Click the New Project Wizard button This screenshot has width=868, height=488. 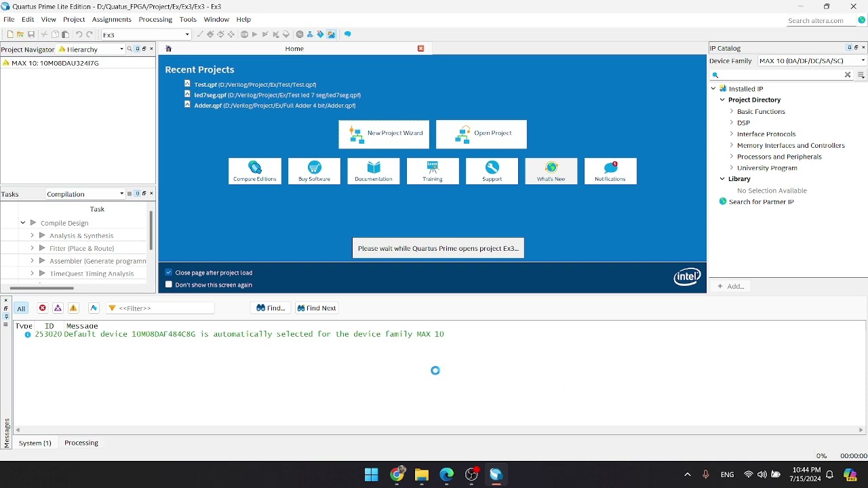384,134
